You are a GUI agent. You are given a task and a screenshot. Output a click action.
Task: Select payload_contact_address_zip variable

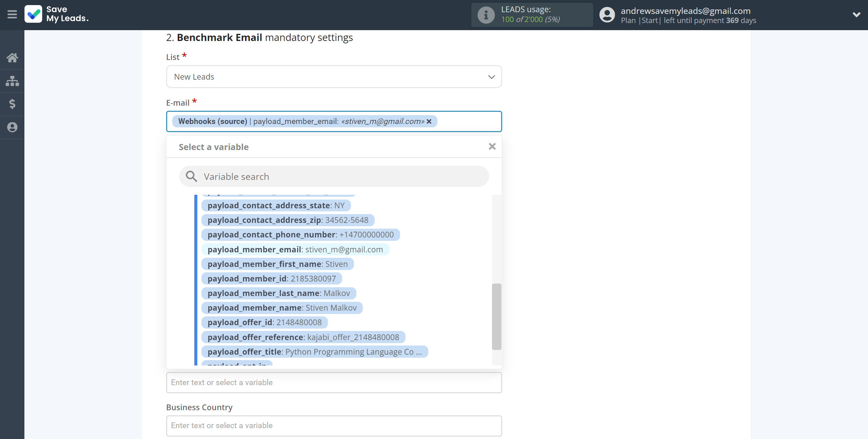coord(288,220)
